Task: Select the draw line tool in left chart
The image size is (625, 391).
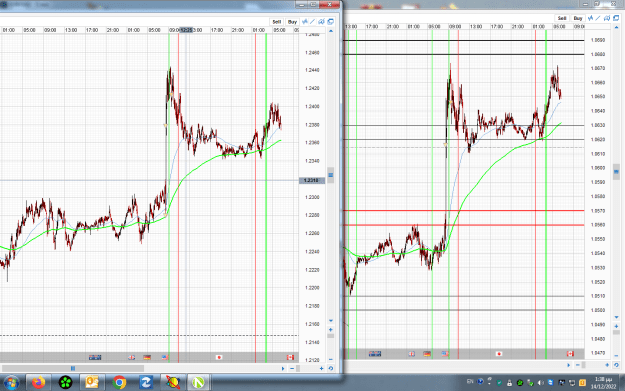Action: [312, 22]
